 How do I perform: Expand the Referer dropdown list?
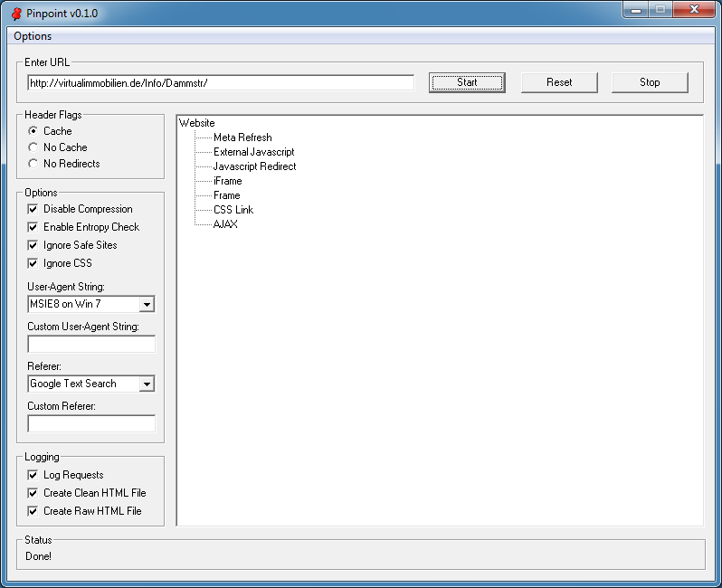coord(147,384)
